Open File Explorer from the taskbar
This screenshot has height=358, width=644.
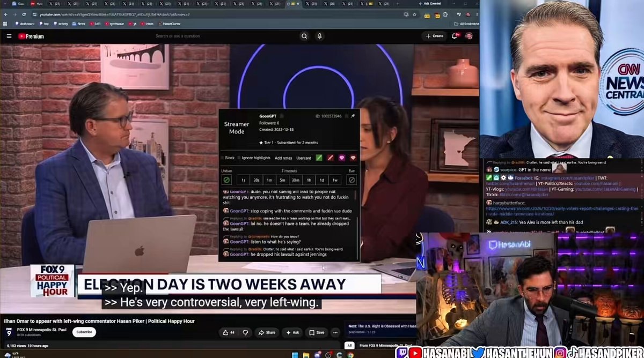click(306, 354)
